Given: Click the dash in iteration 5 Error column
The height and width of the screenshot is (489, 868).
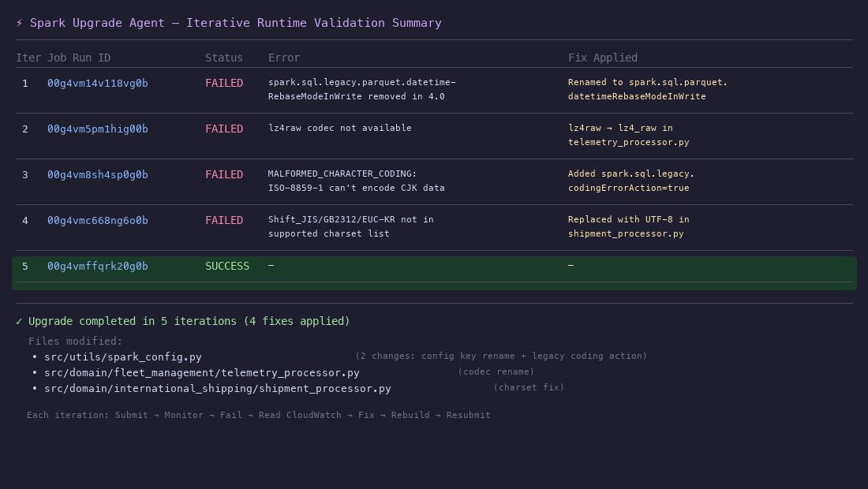Looking at the screenshot, I should tap(271, 266).
